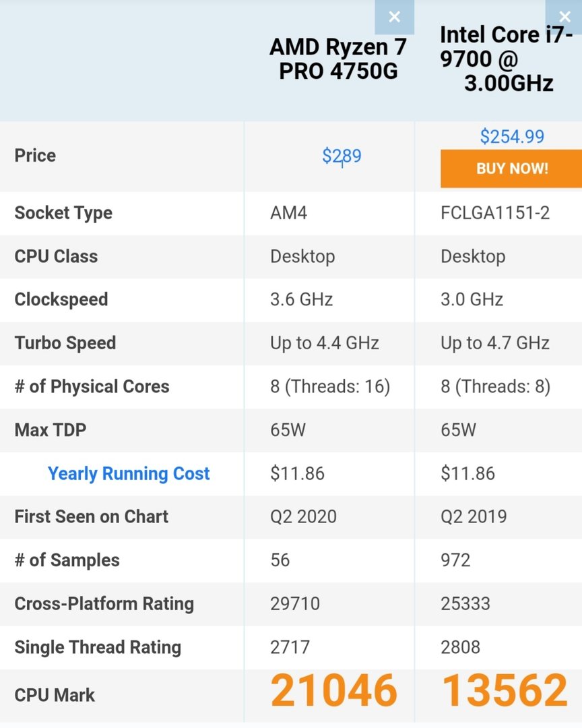Select the CPU Class row label

point(55,256)
